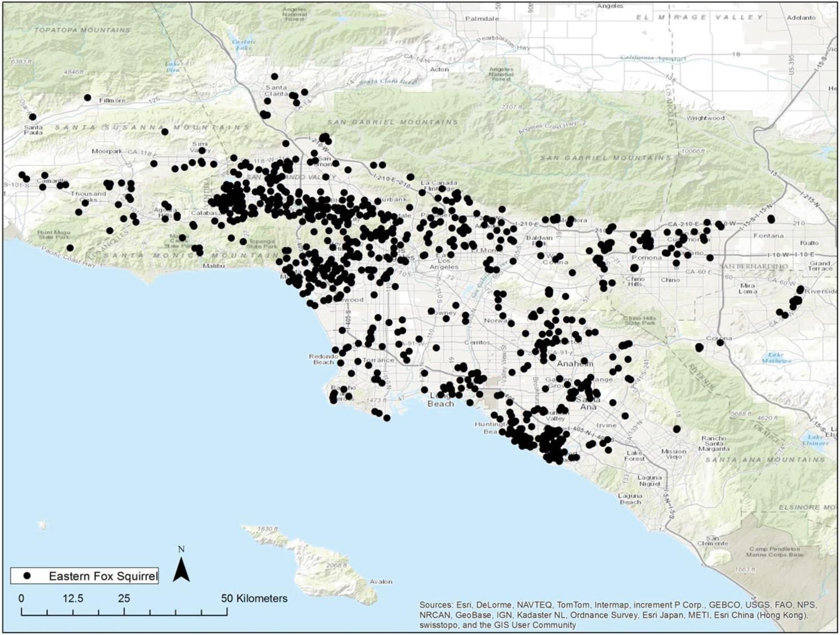This screenshot has width=840, height=635.
Task: Click the Thousand Oaks label
Action: [x=88, y=197]
